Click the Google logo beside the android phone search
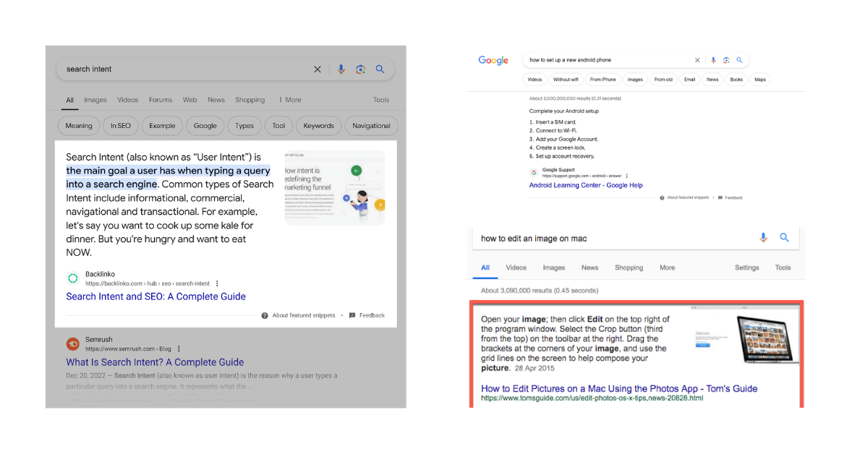Viewport: 868px width, 454px height. (493, 60)
